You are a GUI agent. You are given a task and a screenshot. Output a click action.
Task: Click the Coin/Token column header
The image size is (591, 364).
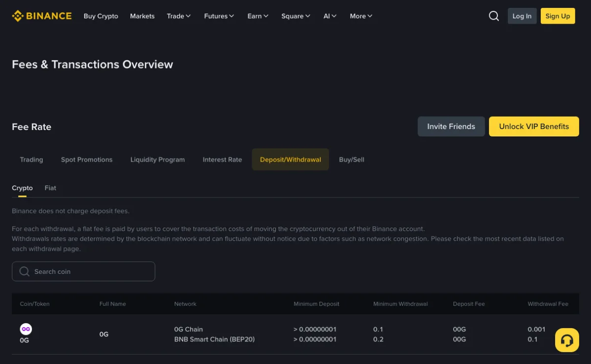[x=34, y=304]
